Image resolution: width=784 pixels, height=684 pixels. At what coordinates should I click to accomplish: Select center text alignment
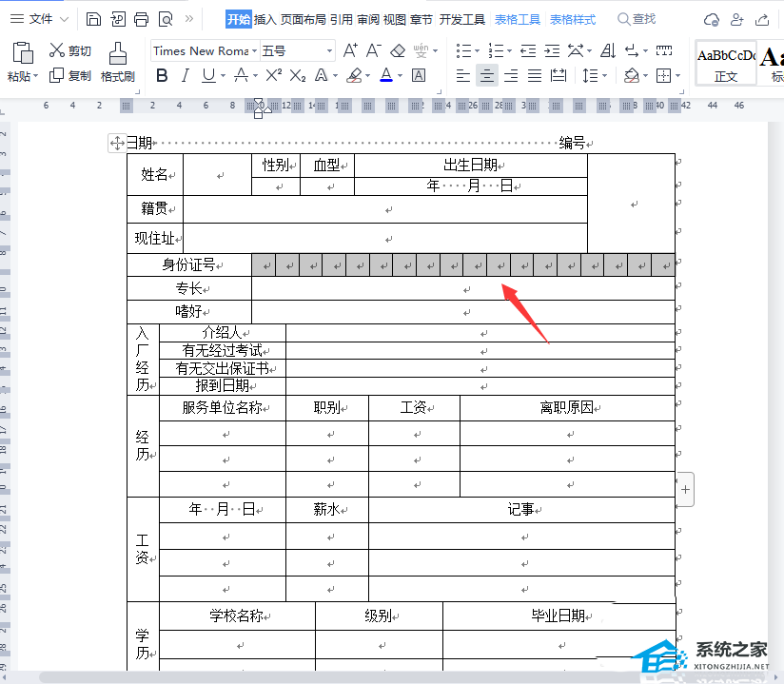pos(487,75)
